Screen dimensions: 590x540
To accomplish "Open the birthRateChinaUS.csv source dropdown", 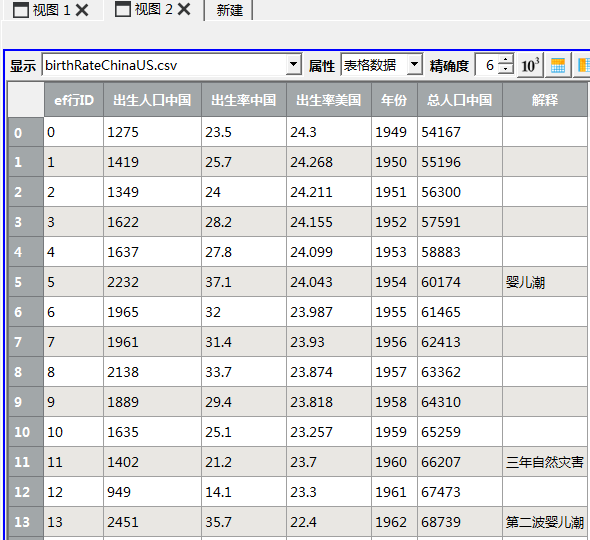I will click(293, 65).
